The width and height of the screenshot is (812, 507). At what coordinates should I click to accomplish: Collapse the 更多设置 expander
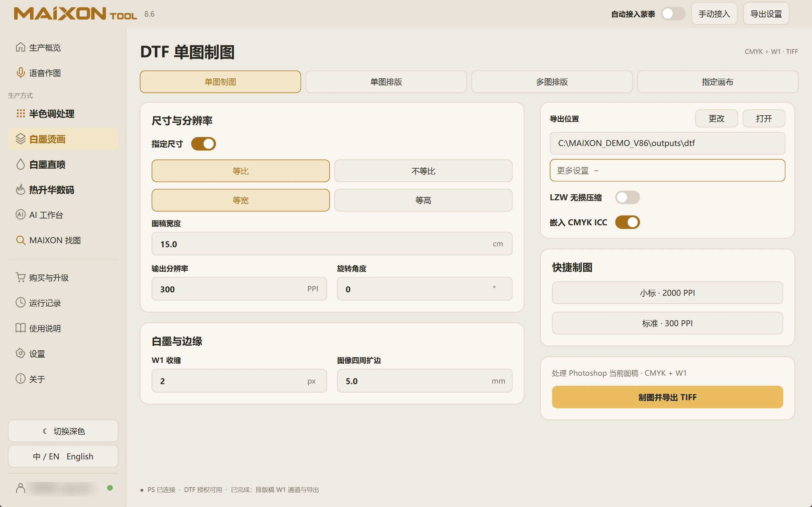[x=667, y=171]
